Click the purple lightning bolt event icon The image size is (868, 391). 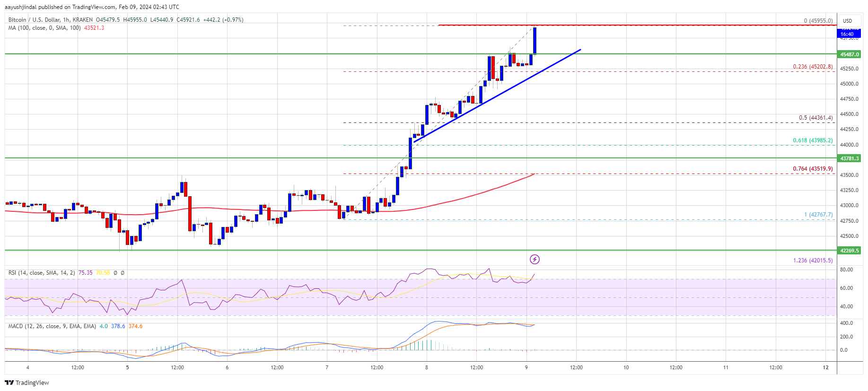tap(535, 259)
